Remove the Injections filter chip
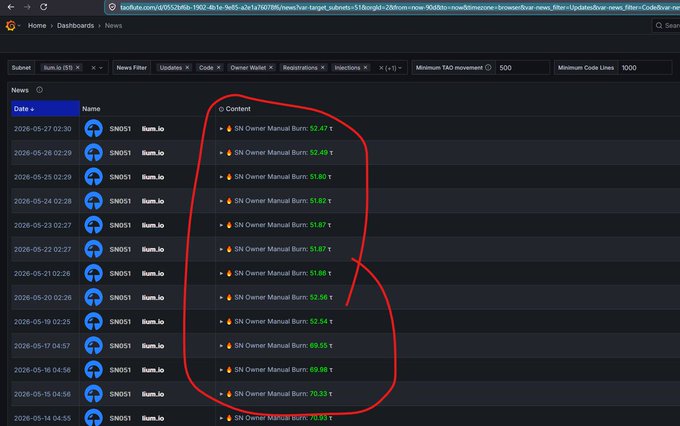680x426 pixels. click(x=366, y=67)
